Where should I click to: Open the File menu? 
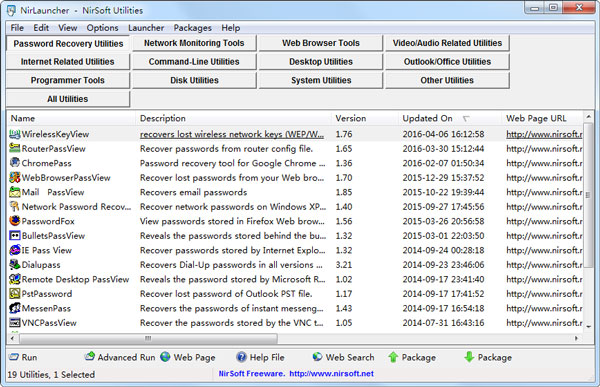click(17, 28)
